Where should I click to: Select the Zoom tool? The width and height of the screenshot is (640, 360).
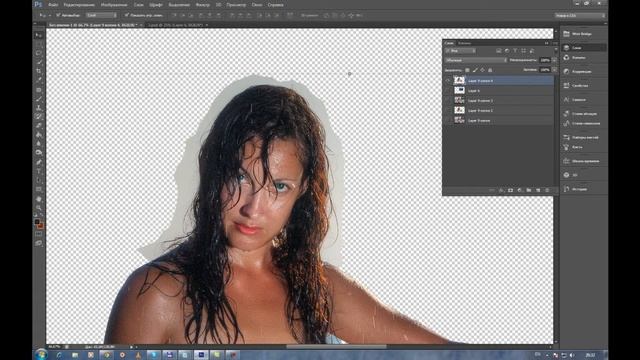pos(38,208)
